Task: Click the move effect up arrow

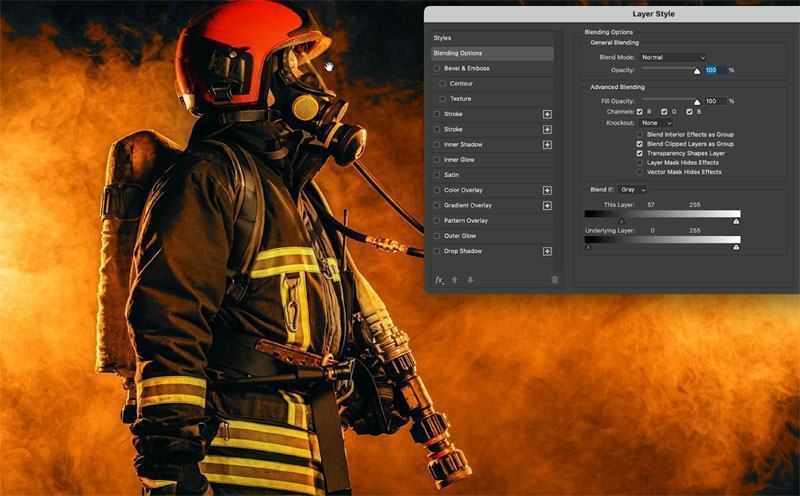Action: click(x=454, y=280)
